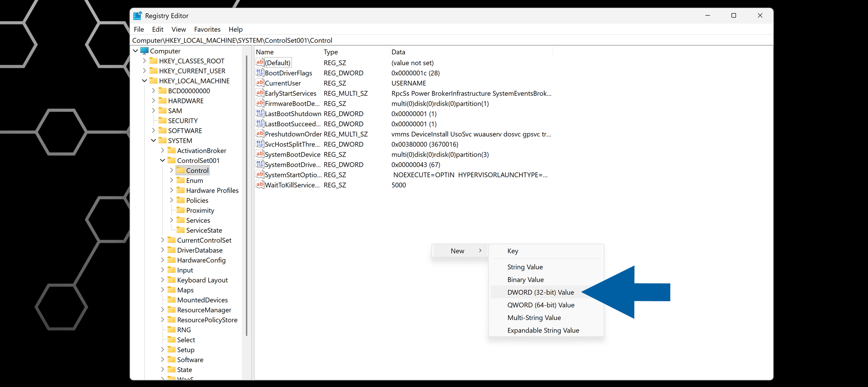Click the CurrentUser string value icon
The height and width of the screenshot is (387, 868).
pos(260,83)
